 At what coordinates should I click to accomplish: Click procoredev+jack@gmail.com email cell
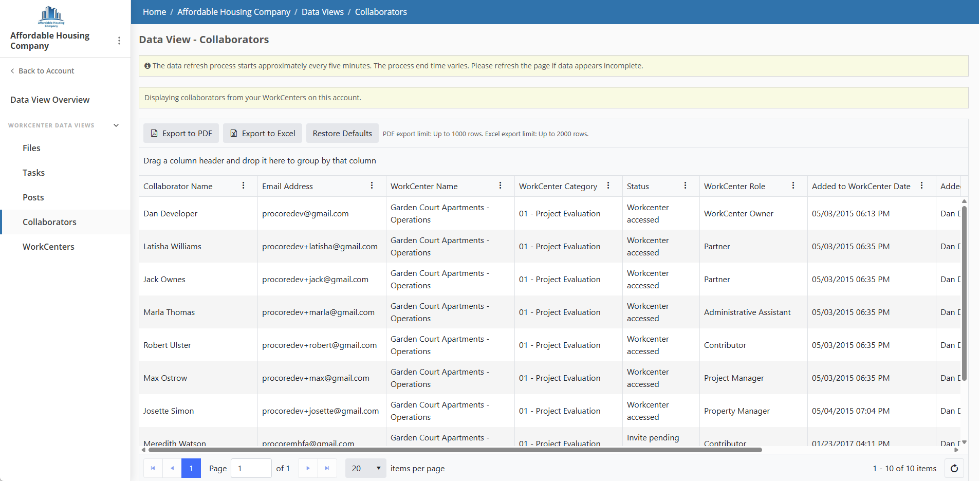point(322,279)
